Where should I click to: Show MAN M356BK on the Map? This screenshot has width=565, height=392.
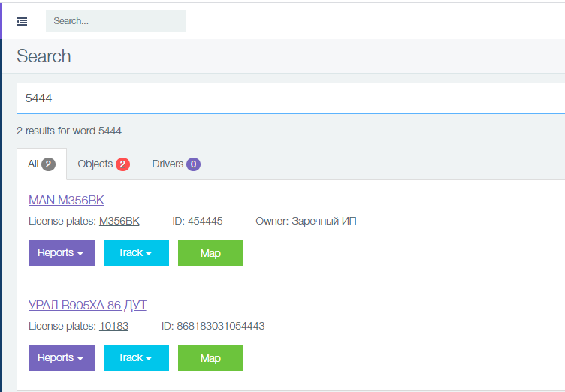tap(210, 253)
